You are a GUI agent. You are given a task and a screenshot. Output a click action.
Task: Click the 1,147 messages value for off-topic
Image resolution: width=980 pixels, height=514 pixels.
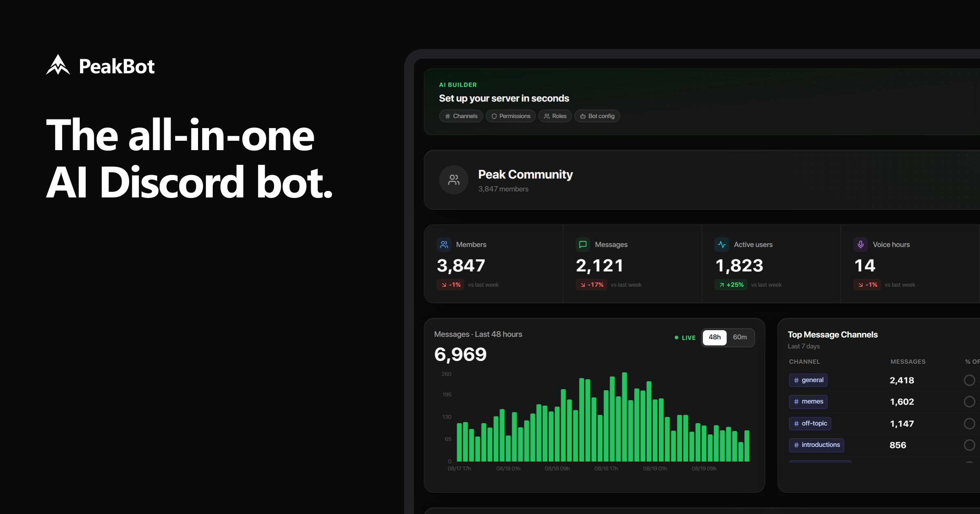pos(902,424)
